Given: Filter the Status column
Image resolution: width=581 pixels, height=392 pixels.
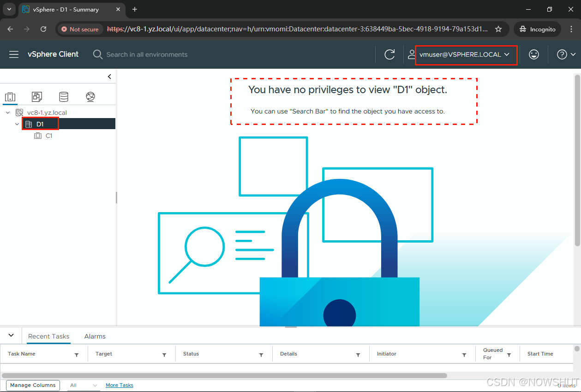Looking at the screenshot, I should [261, 355].
